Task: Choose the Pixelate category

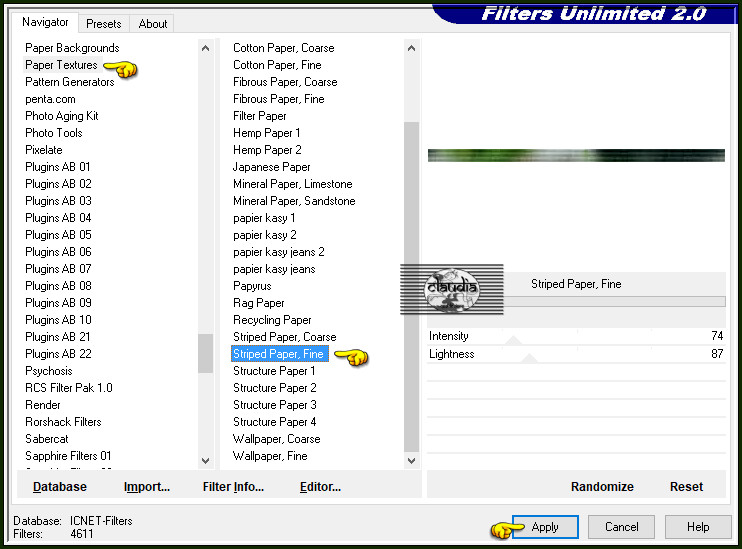Action: (44, 150)
